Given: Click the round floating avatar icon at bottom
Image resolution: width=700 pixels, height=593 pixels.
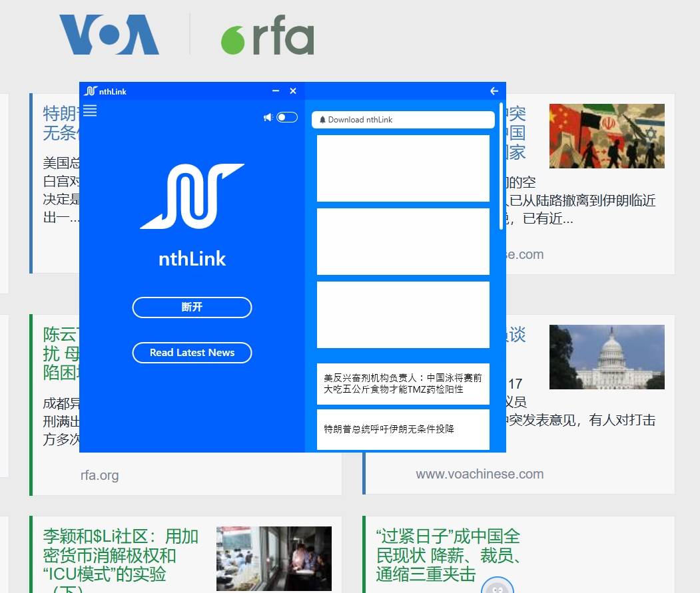Looking at the screenshot, I should click(497, 587).
